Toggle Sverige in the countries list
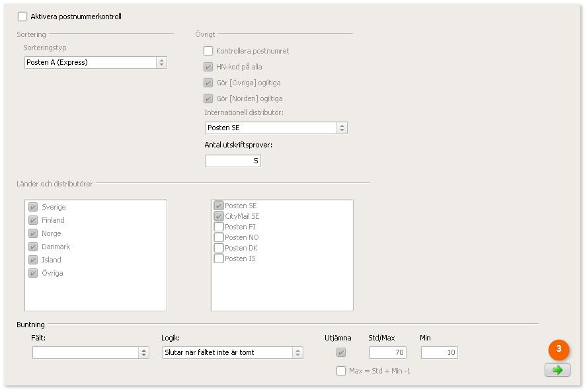Screen dimensions: 587x392 click(x=33, y=207)
